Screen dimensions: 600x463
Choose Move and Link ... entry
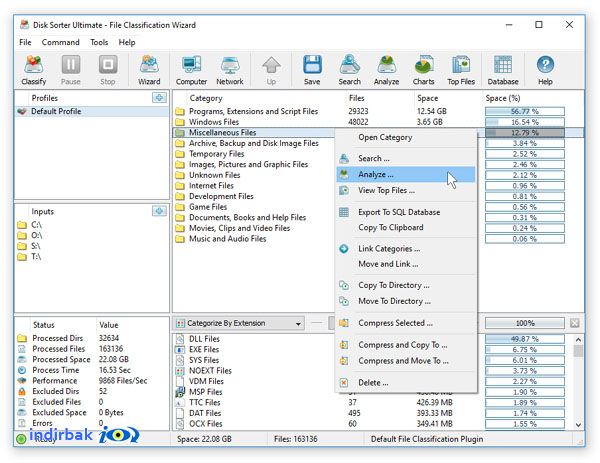tap(406, 264)
